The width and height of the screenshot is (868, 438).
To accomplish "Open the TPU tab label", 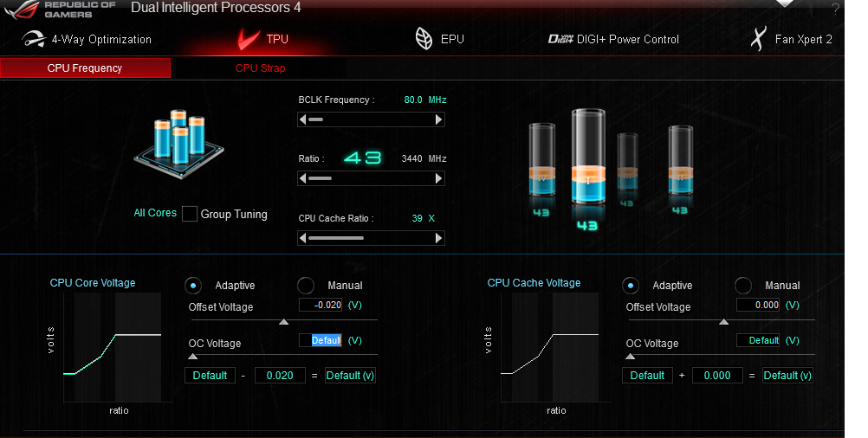I will click(x=277, y=39).
